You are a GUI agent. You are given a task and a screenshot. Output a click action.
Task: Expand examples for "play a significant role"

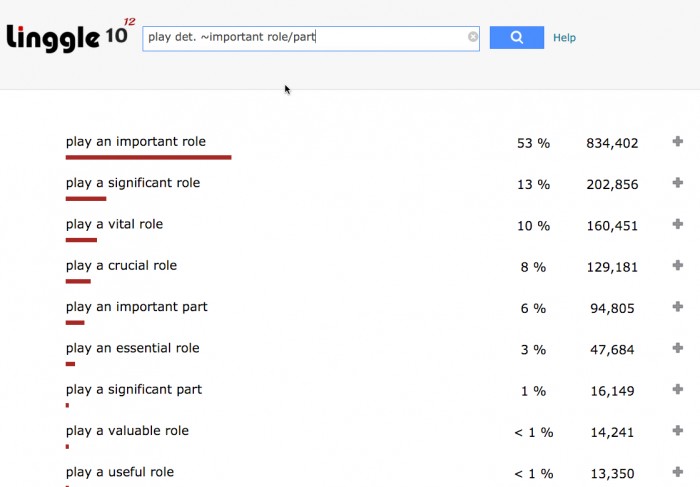click(x=678, y=183)
